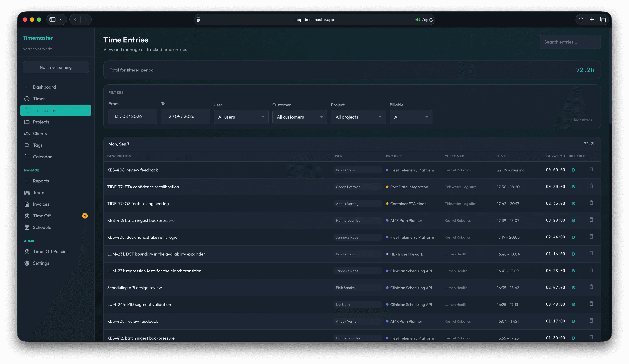Click the Timemaster logo link
The image size is (629, 364).
point(38,38)
